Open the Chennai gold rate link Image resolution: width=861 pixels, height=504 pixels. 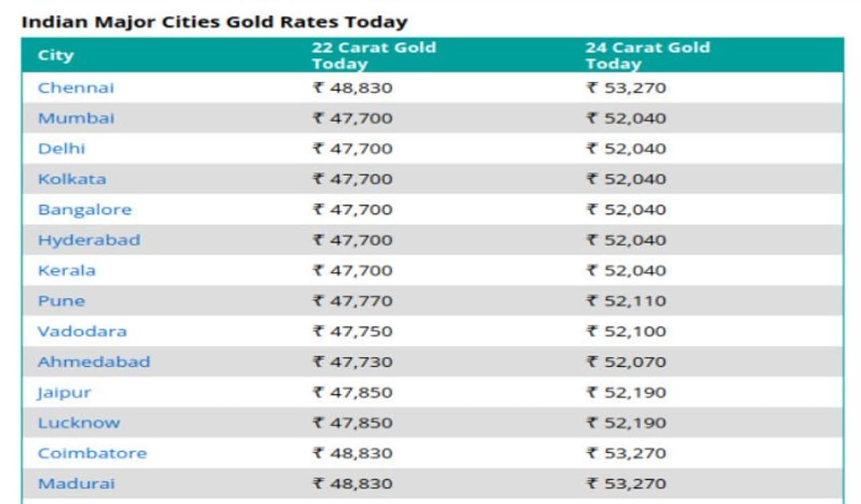click(76, 88)
